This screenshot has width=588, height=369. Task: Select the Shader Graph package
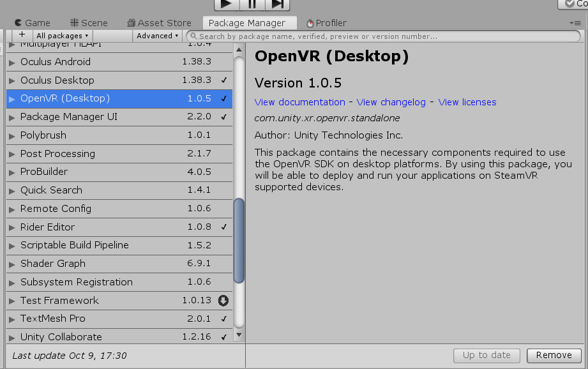point(119,264)
